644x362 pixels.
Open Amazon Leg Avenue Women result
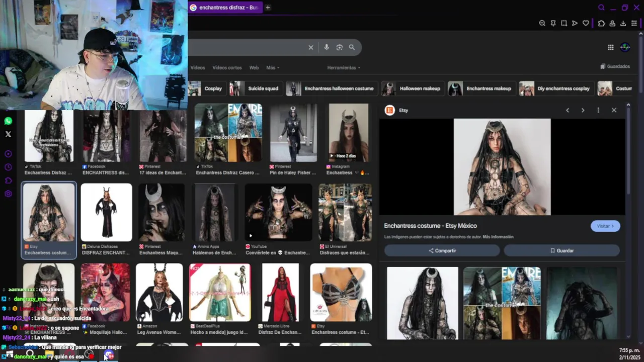point(159,293)
